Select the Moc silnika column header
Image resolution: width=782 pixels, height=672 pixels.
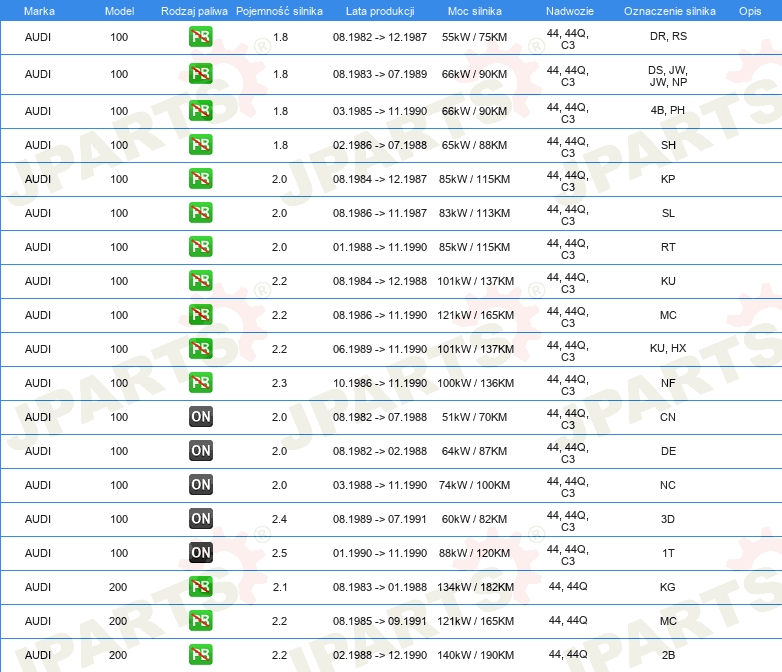pos(475,11)
